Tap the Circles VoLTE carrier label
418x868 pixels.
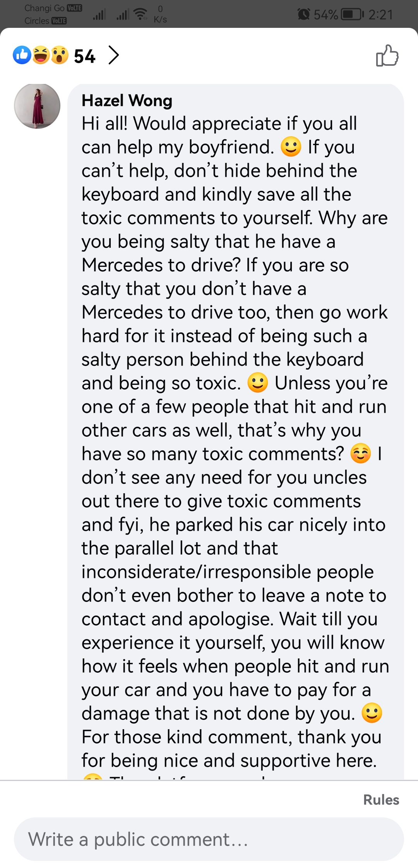pos(46,21)
